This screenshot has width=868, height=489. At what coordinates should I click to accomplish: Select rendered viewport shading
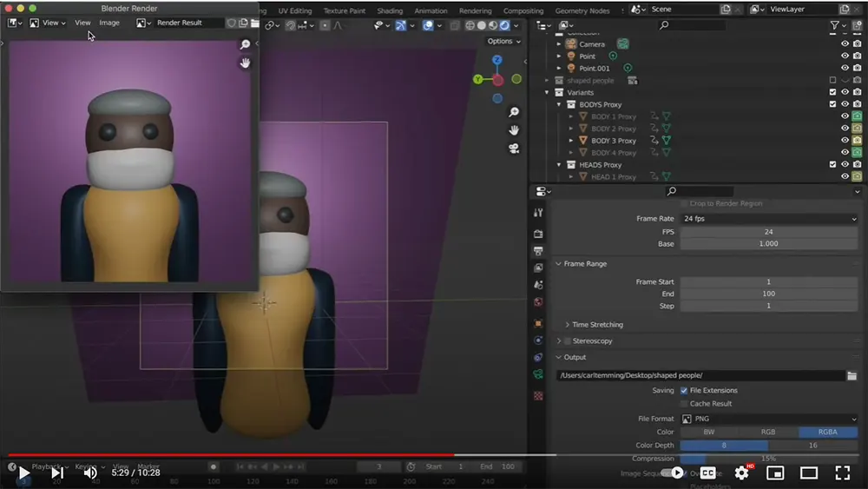click(x=504, y=25)
